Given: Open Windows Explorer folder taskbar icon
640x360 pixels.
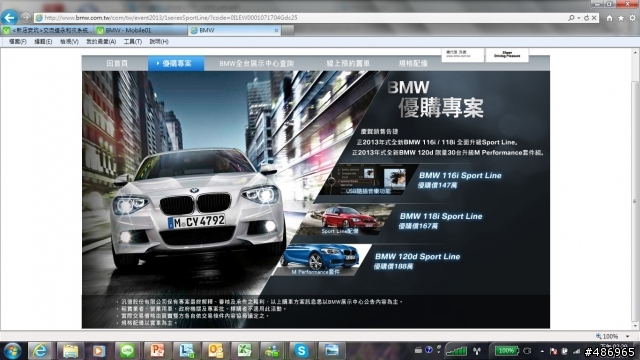Looking at the screenshot, I should [70, 351].
